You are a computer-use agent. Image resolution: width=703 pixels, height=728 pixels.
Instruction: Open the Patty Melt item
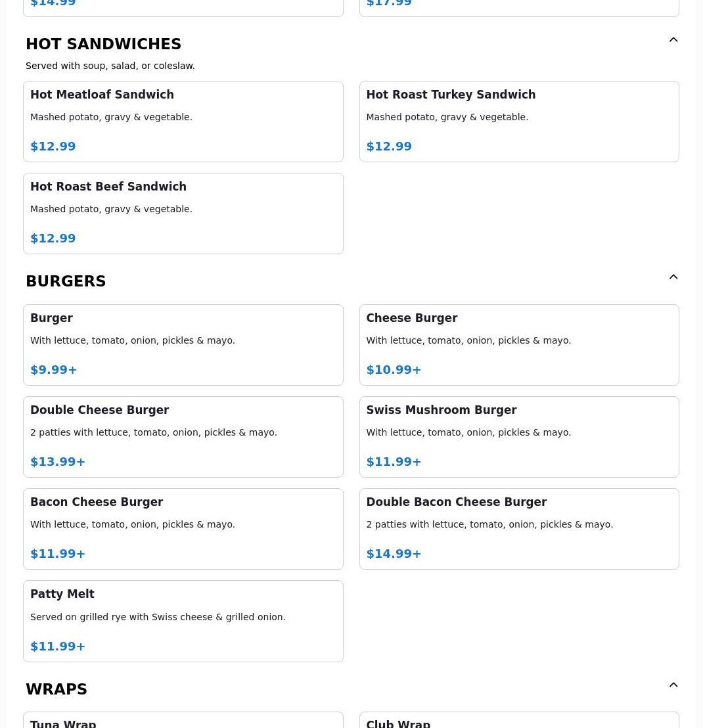(183, 621)
